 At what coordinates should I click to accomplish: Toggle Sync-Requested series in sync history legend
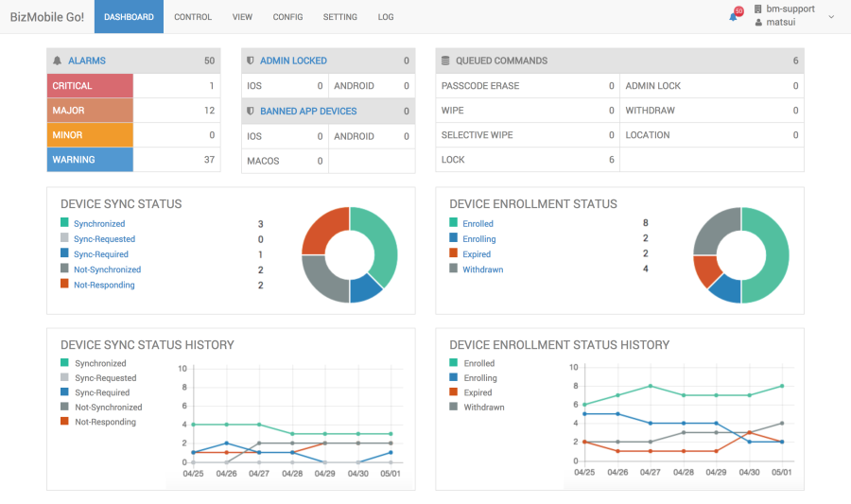[98, 377]
